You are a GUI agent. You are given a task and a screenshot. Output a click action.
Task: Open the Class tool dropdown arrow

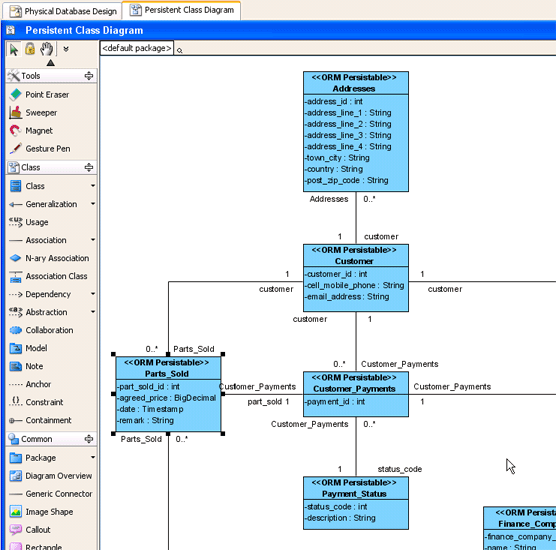[93, 186]
